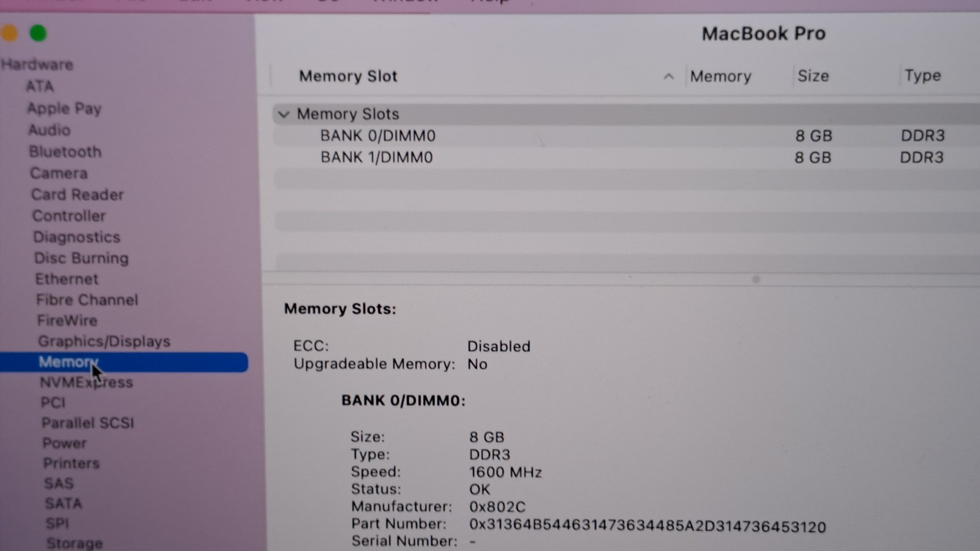Viewport: 980px width, 551px height.
Task: Click the DDR3 type of BANK 1/DIMM0 row
Action: point(922,157)
